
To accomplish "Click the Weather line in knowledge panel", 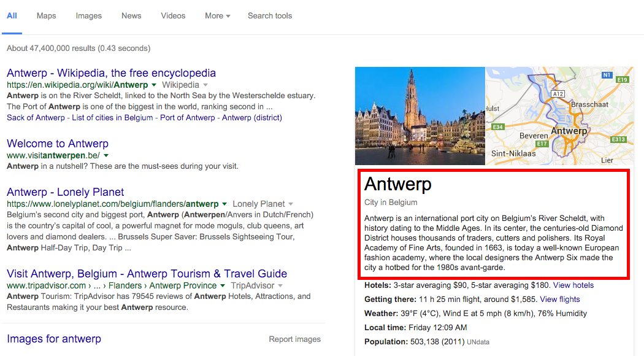I will (475, 313).
